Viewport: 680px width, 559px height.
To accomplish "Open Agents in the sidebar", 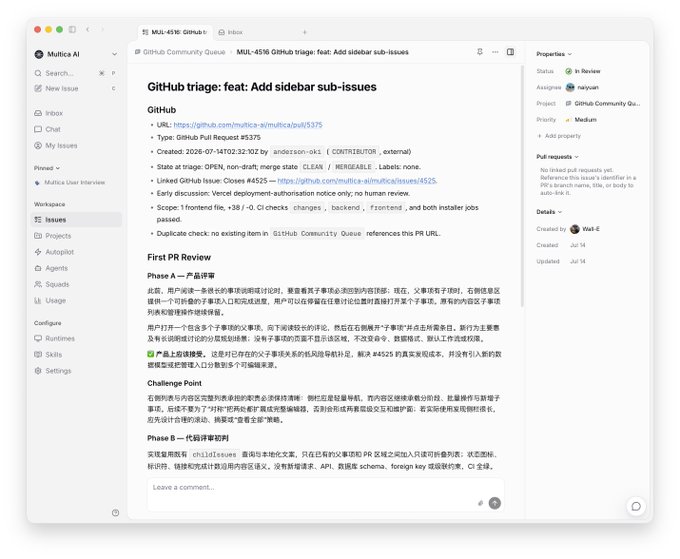I will 76,268.
